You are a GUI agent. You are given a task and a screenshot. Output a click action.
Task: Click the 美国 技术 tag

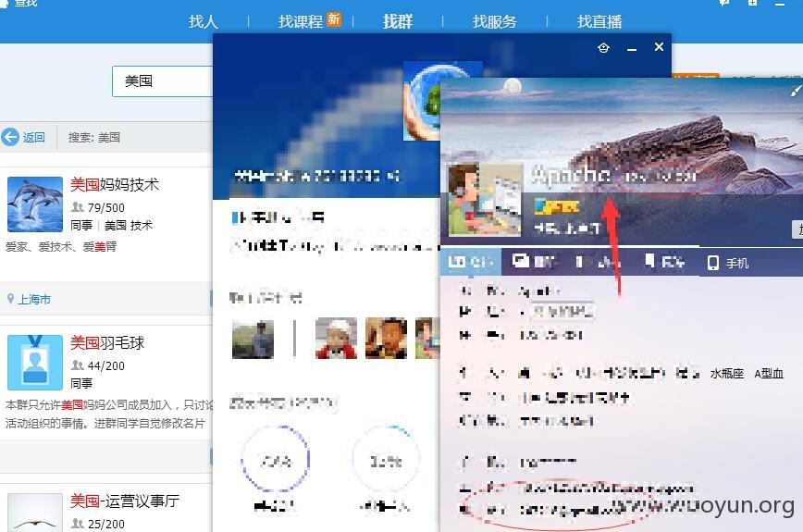(x=129, y=226)
